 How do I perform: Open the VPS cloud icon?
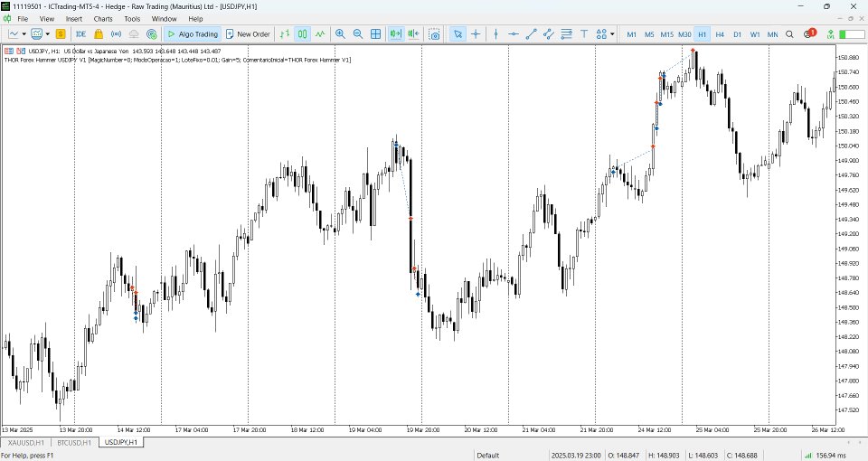point(134,33)
